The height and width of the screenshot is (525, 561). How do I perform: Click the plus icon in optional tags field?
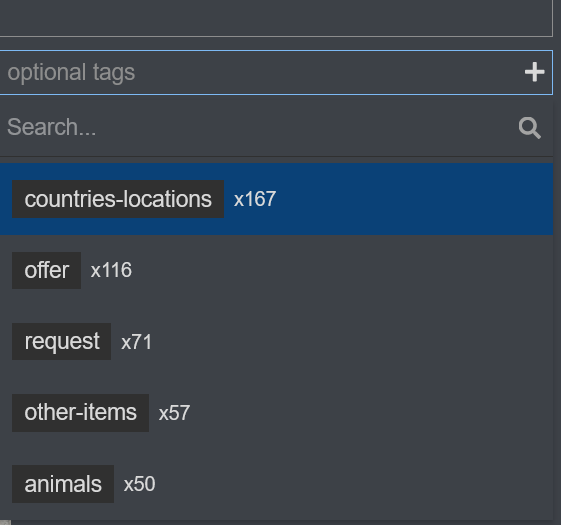[535, 72]
